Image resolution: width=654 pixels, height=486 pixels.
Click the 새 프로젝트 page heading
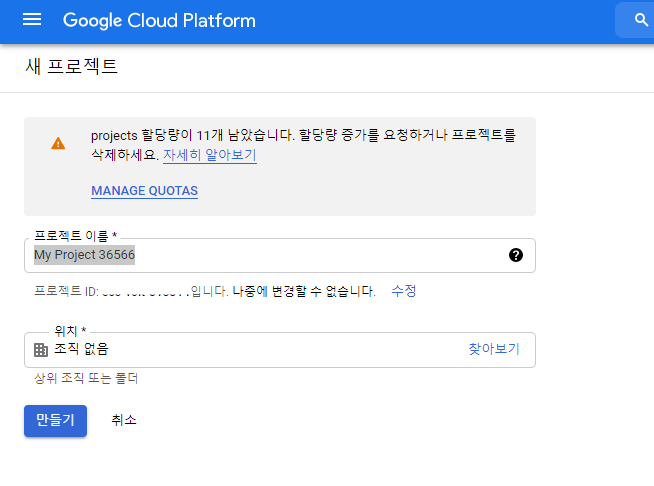click(71, 66)
